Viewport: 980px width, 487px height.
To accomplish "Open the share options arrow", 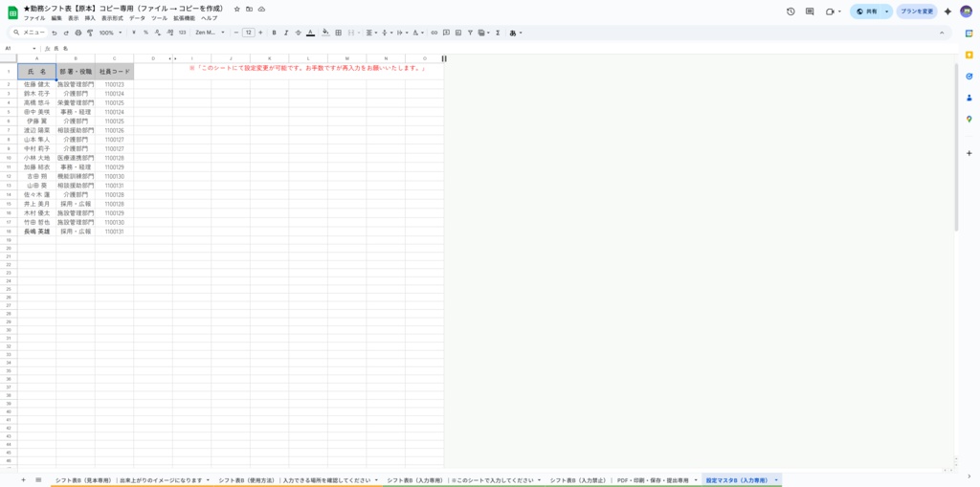I will click(886, 11).
